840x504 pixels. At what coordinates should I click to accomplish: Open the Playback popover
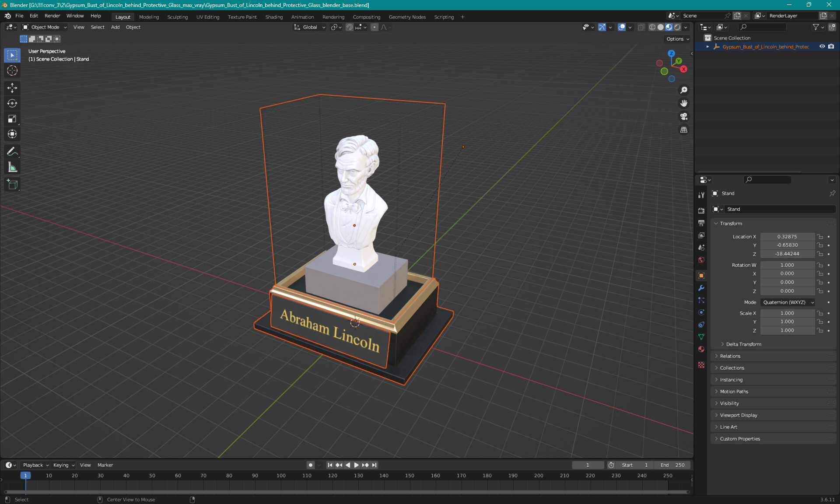tap(35, 465)
